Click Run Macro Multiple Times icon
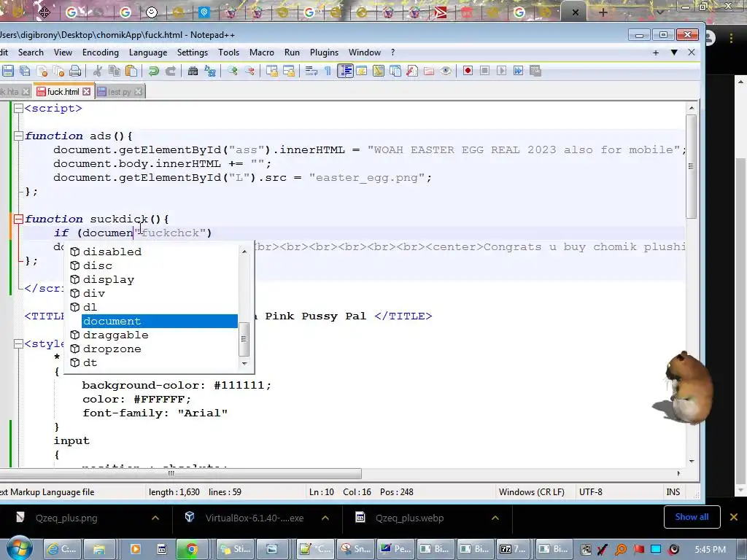This screenshot has height=560, width=747. tap(519, 71)
